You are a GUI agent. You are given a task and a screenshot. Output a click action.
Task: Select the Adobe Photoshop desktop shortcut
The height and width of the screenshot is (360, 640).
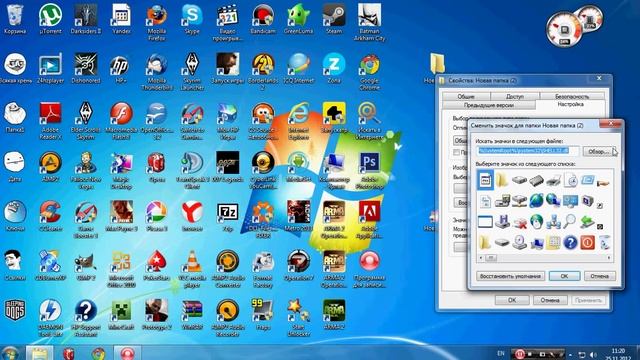coord(369,171)
